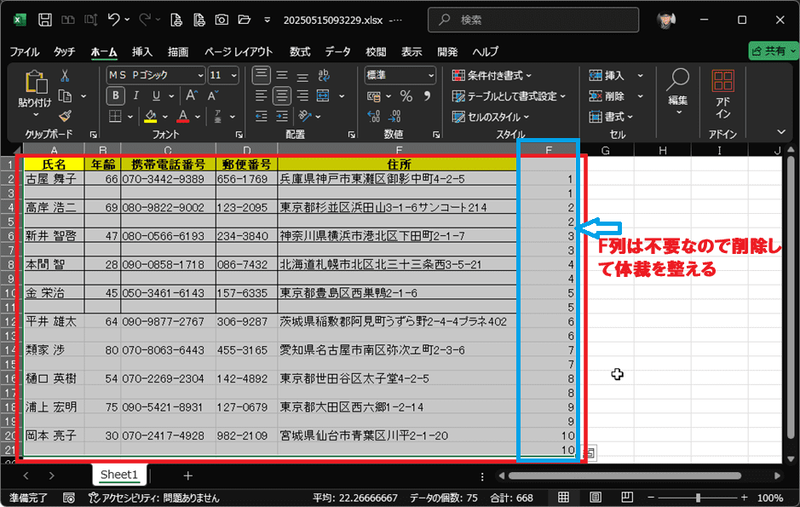Open the ページレイアウト tab
Viewport: 800px width, 507px height.
238,52
